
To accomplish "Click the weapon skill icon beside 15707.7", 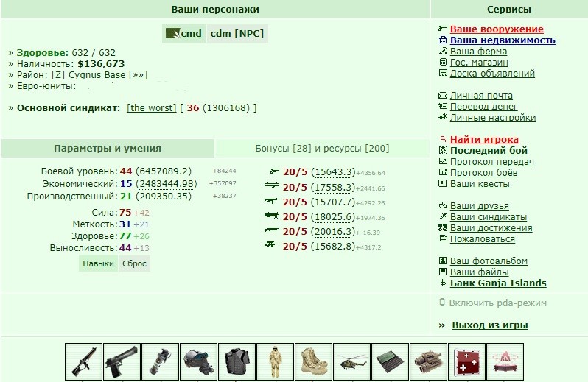I will point(272,201).
